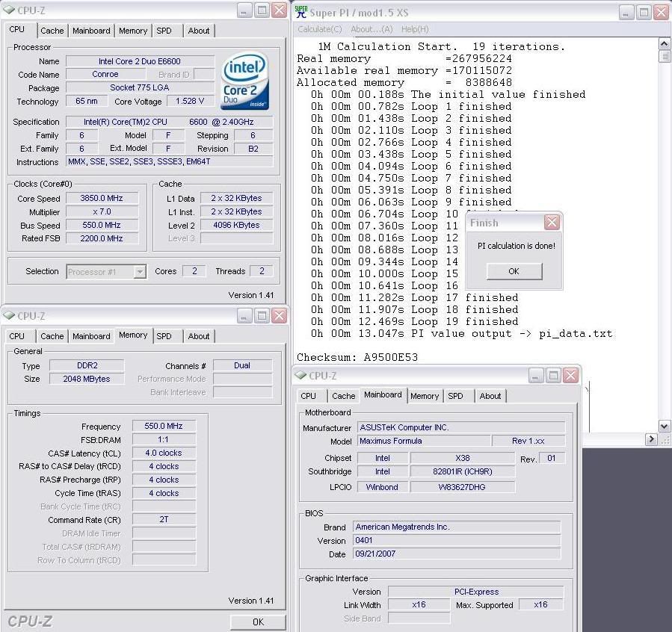
Task: Click the Core Voltage value '1.528 V'
Action: point(189,101)
